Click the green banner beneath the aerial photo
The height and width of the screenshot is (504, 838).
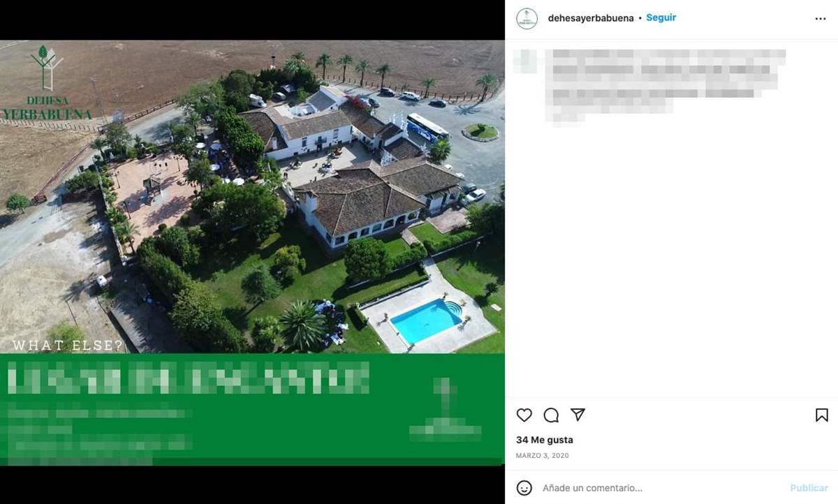click(252, 409)
